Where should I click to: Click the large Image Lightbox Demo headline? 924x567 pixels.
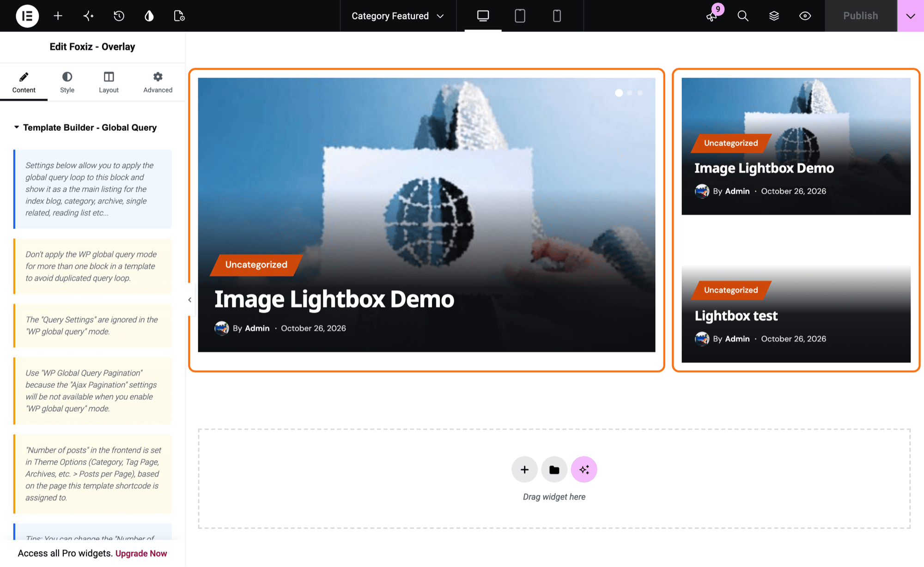(334, 299)
